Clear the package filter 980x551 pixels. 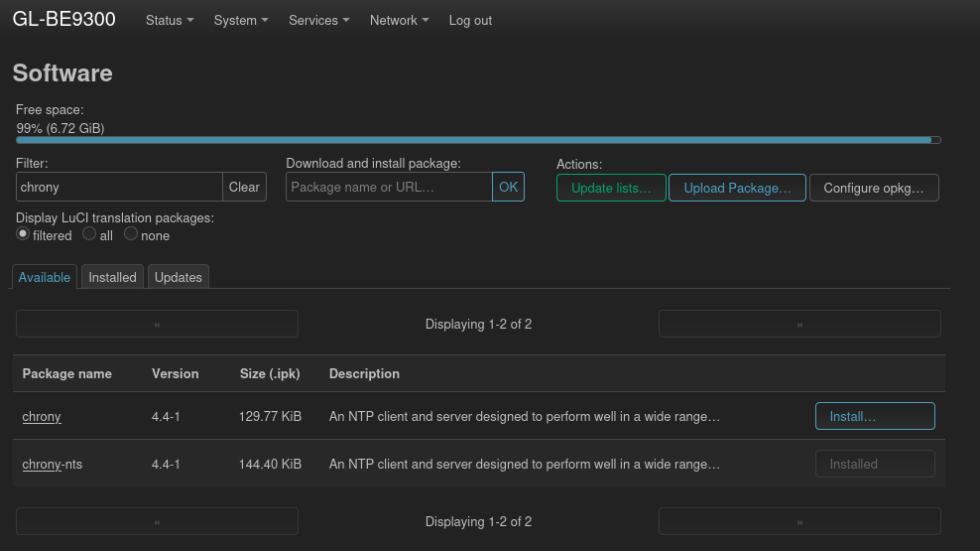click(x=244, y=187)
